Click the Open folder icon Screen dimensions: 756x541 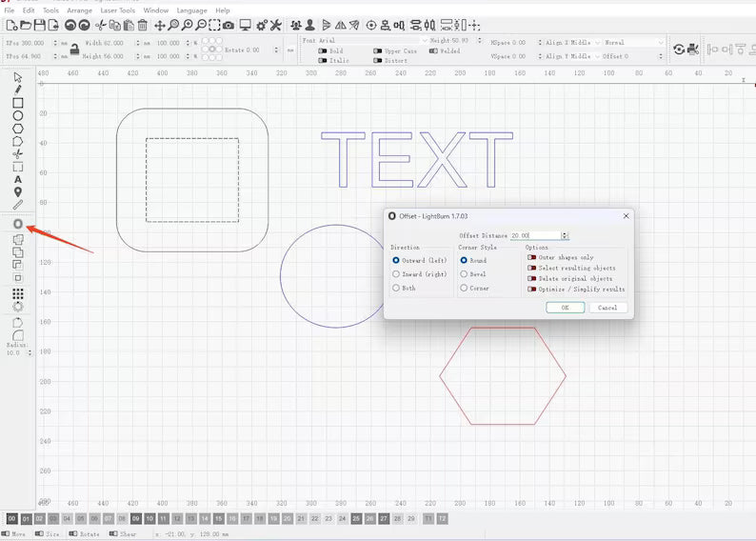pyautogui.click(x=26, y=25)
